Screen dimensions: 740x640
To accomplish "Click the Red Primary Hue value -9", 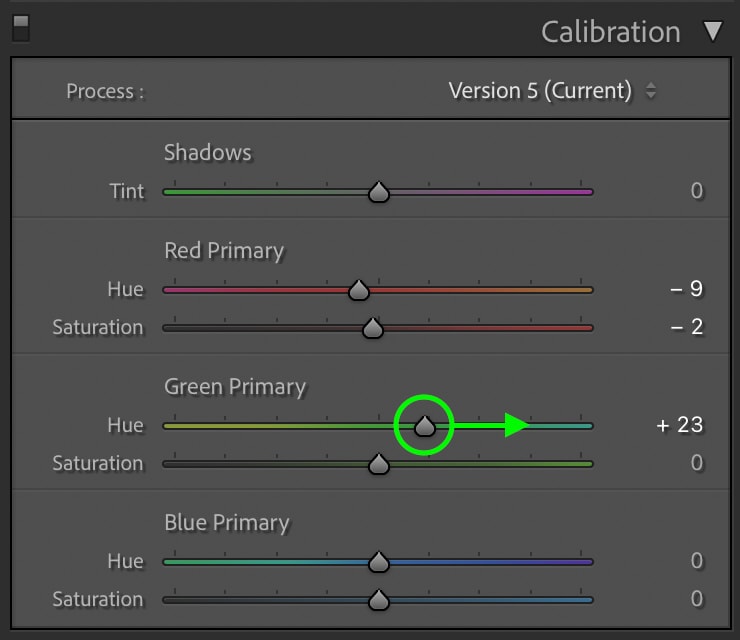I will [687, 288].
